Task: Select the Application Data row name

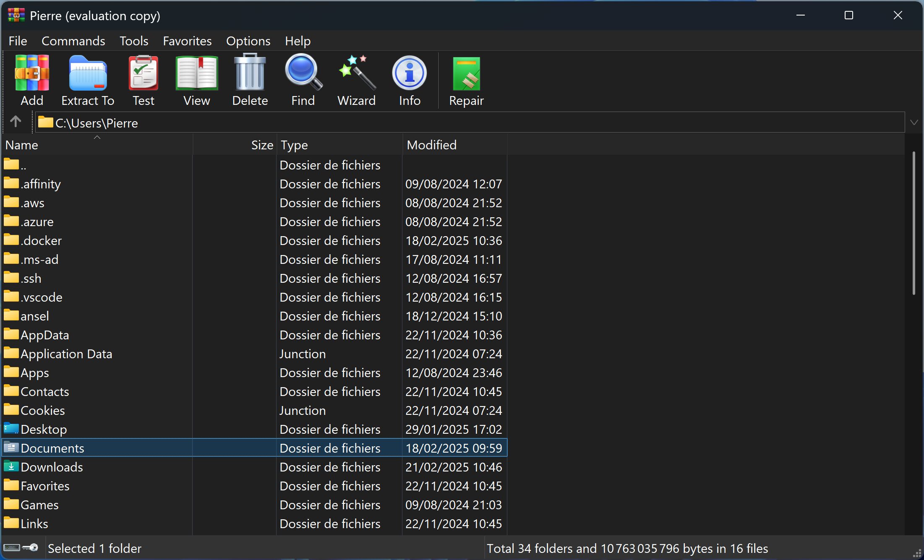Action: click(x=66, y=354)
